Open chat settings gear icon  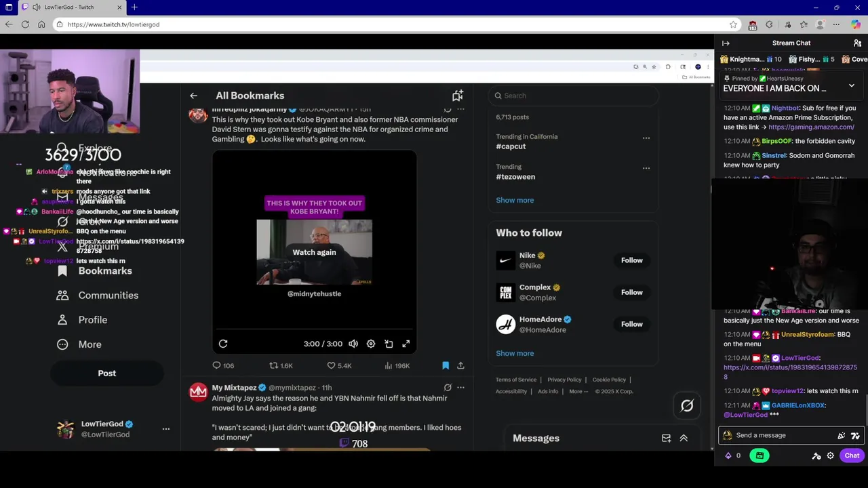pyautogui.click(x=830, y=455)
